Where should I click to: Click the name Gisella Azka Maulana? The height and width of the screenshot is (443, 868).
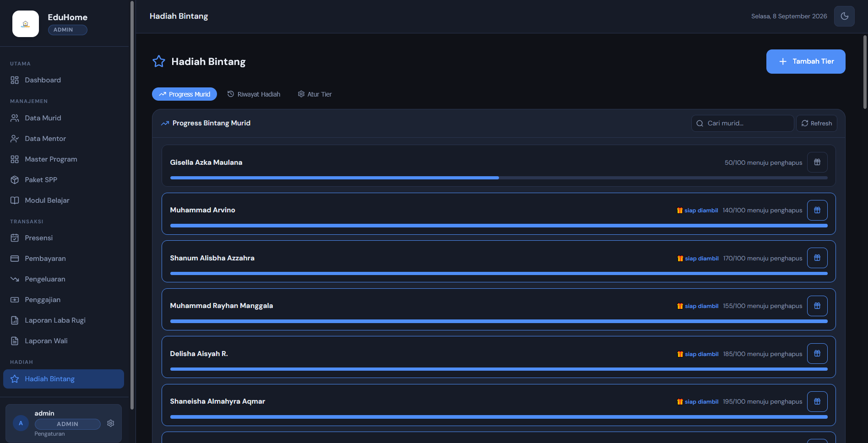[x=206, y=162]
